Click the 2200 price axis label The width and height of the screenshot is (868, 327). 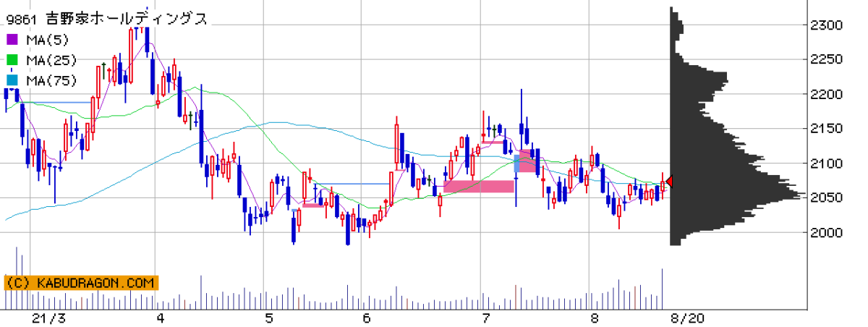click(825, 95)
